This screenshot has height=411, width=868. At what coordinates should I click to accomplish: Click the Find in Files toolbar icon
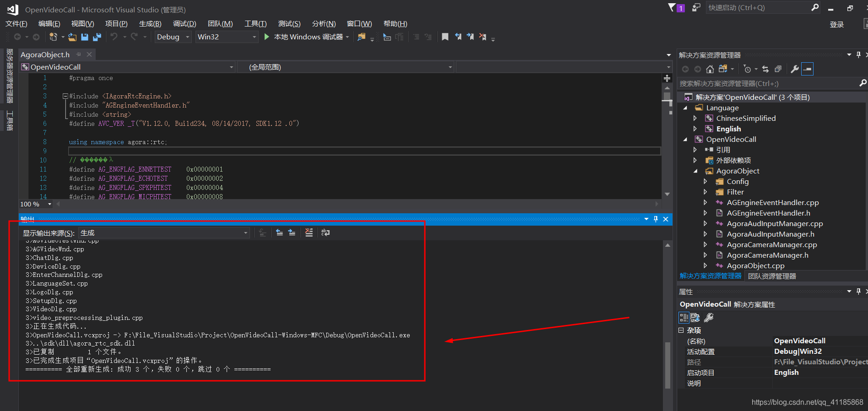point(362,37)
